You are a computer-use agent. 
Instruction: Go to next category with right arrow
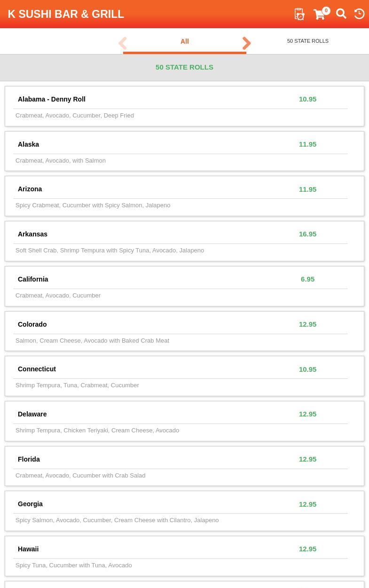click(246, 43)
